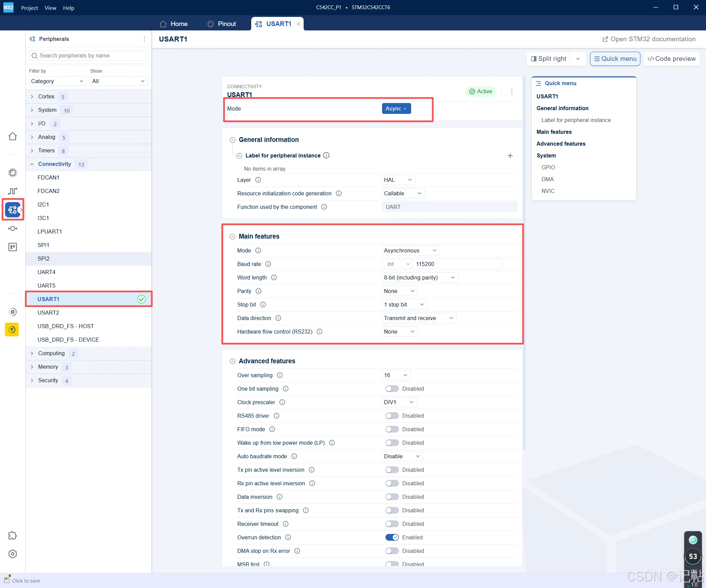The height and width of the screenshot is (588, 706).
Task: Open the Async mode dropdown on USART1 card
Action: [396, 108]
